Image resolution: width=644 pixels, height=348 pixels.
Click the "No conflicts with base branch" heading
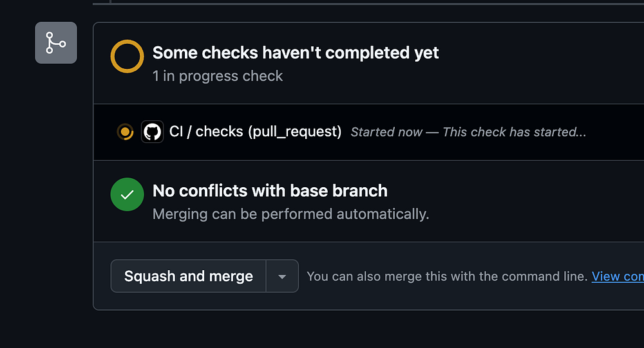[270, 191]
